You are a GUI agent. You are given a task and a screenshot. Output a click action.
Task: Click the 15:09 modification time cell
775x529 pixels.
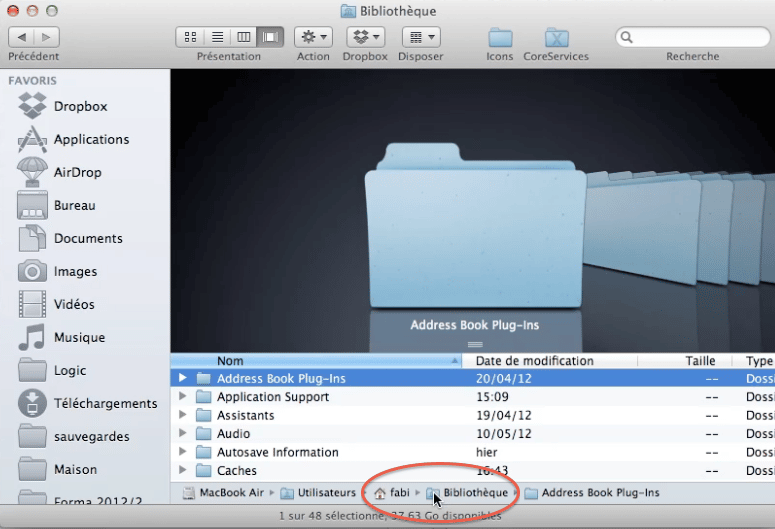tap(492, 397)
